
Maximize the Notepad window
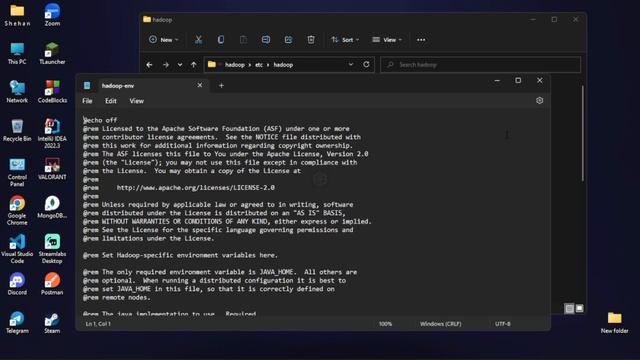point(518,80)
